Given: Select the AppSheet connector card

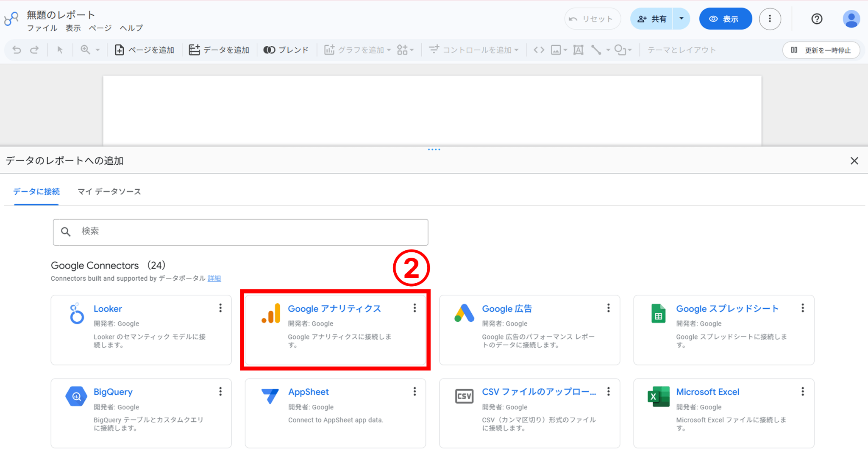Looking at the screenshot, I should (x=335, y=413).
